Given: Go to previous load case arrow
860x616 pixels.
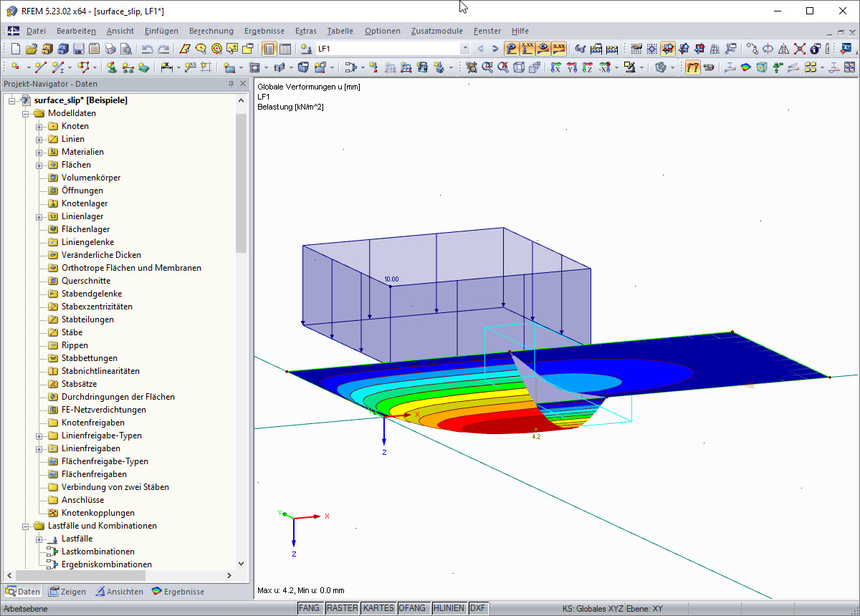Looking at the screenshot, I should [x=480, y=49].
